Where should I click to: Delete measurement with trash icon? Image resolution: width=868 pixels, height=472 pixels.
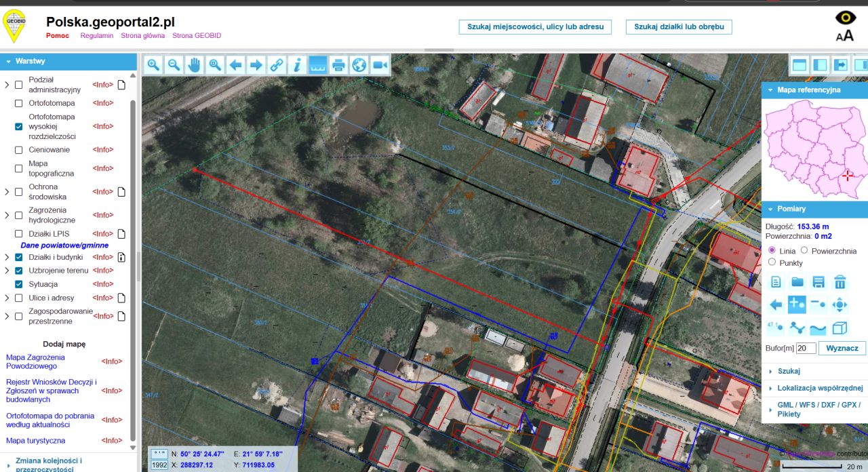(840, 282)
